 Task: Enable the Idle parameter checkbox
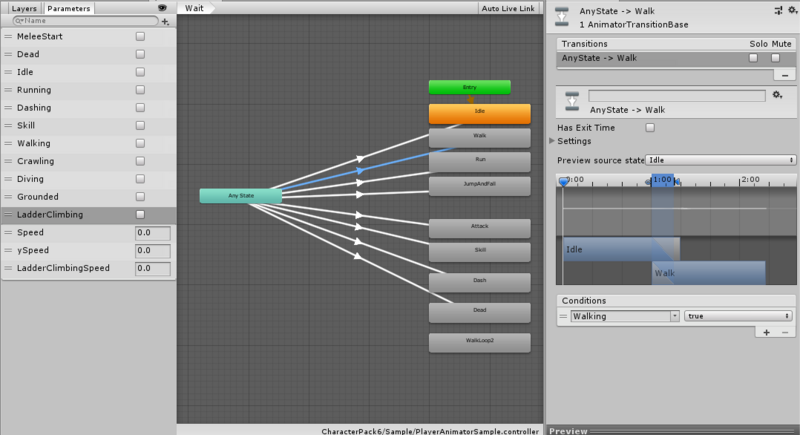140,72
